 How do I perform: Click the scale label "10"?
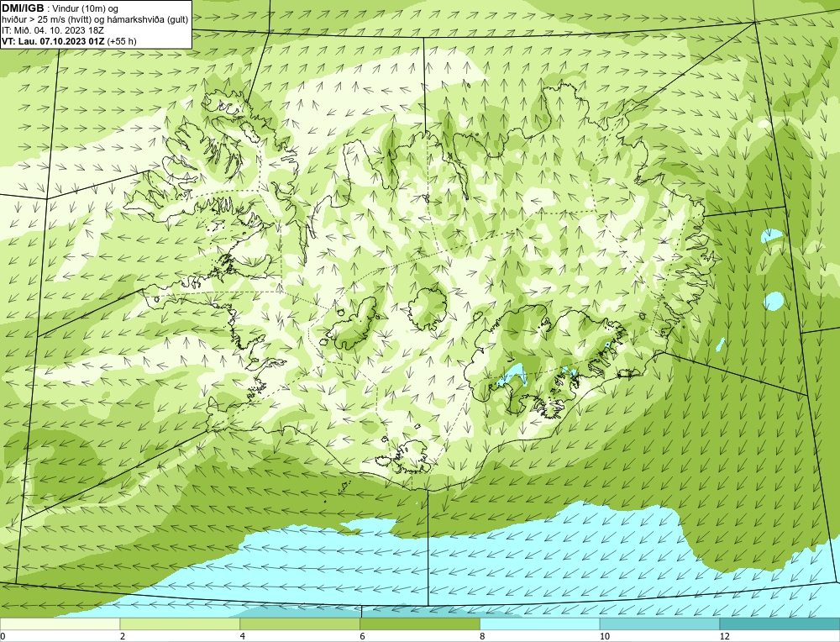point(605,636)
